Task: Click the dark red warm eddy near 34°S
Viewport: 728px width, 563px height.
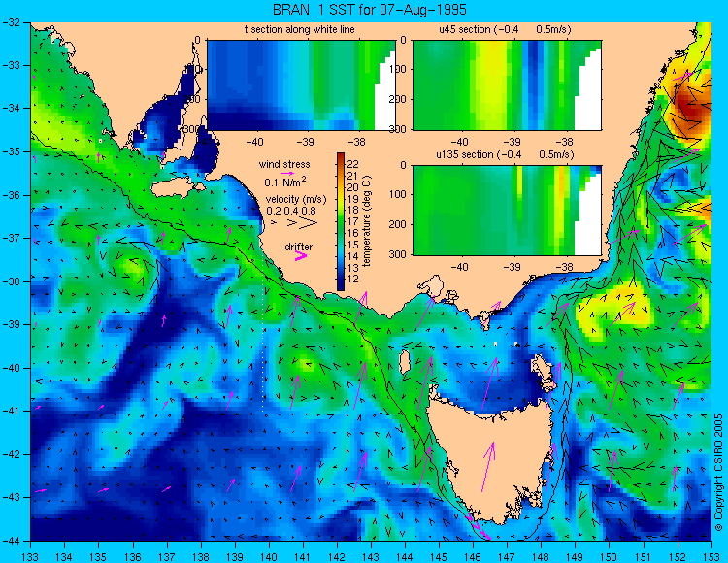Action: click(x=691, y=109)
